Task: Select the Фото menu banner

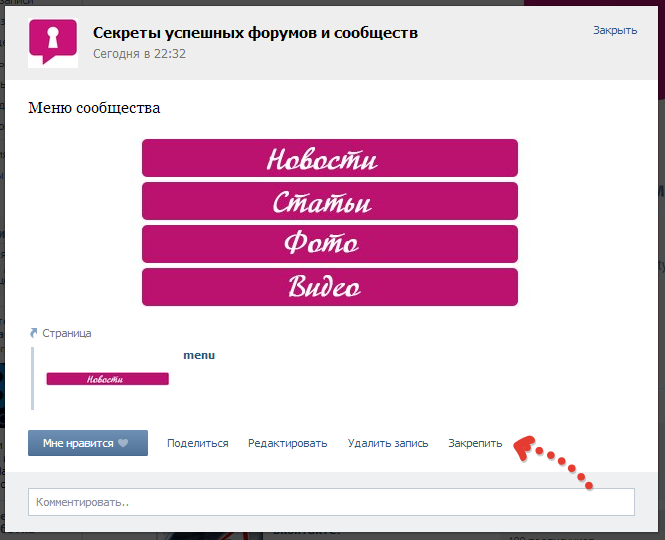Action: (329, 244)
